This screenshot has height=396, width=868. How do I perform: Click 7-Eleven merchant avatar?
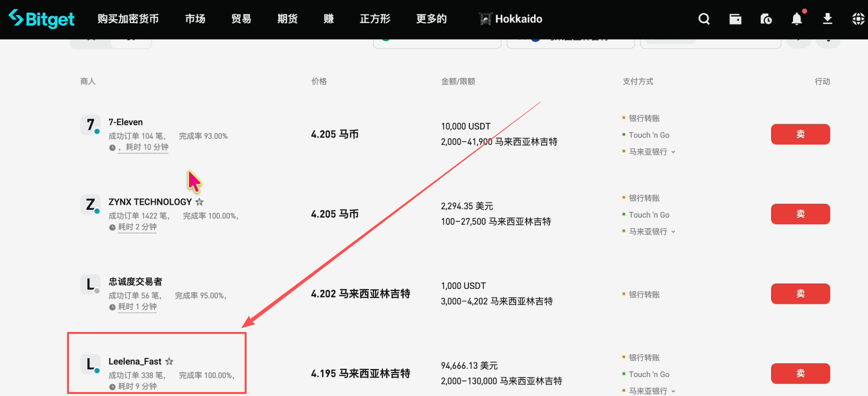(x=90, y=125)
